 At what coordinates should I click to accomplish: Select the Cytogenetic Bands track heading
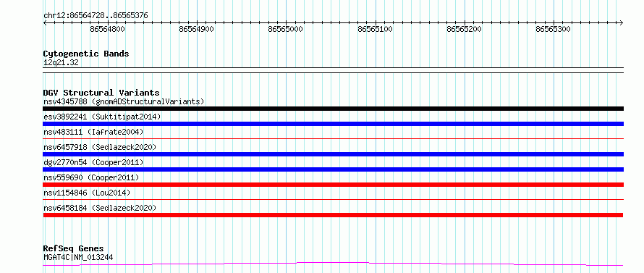pos(86,54)
